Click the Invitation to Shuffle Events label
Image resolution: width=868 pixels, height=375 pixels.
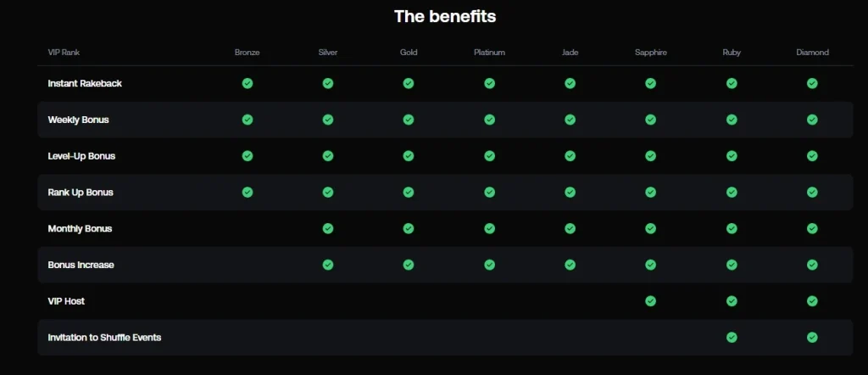pyautogui.click(x=104, y=338)
